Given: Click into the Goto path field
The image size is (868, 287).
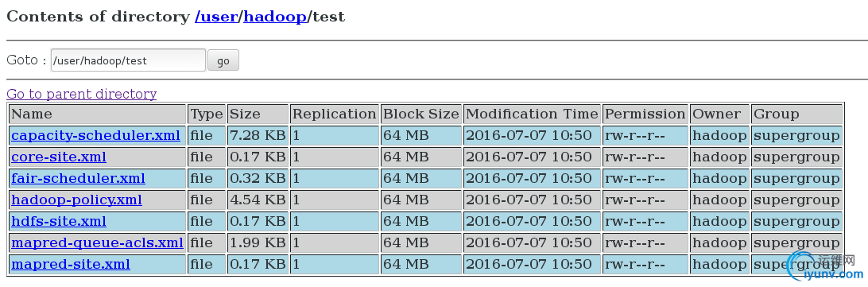Looking at the screenshot, I should [128, 60].
